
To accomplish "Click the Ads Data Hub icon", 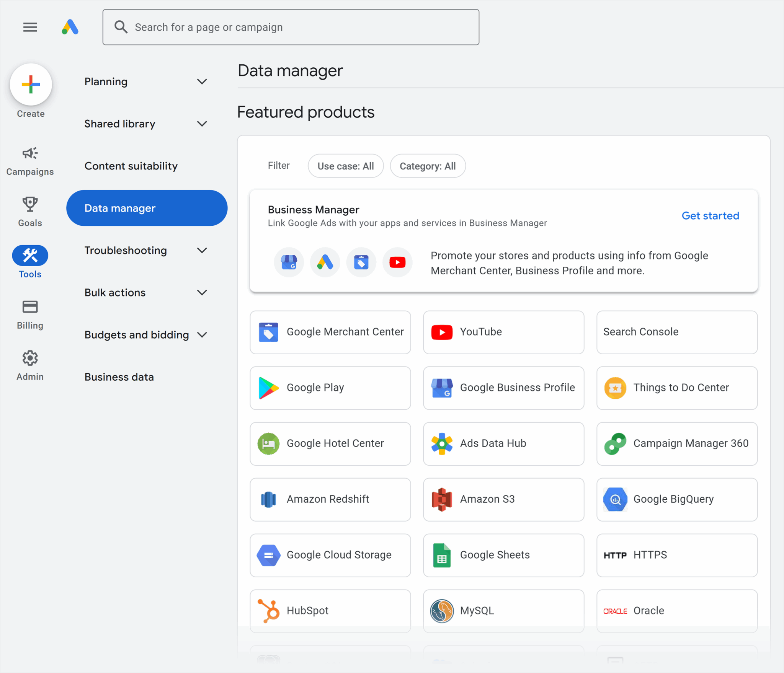I will (x=442, y=444).
